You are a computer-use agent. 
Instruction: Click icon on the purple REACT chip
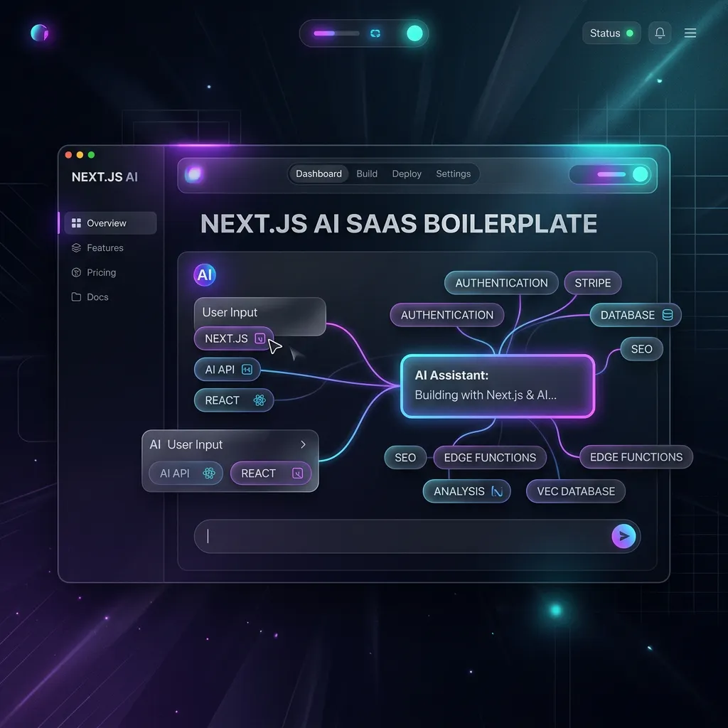(x=297, y=473)
